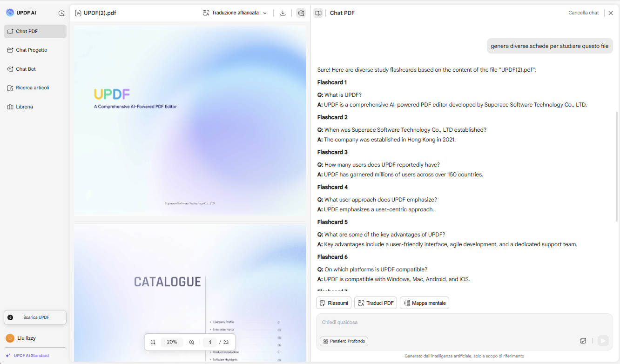Viewport: 620px width, 364px height.
Task: Click the total page count 23
Action: pos(226,342)
